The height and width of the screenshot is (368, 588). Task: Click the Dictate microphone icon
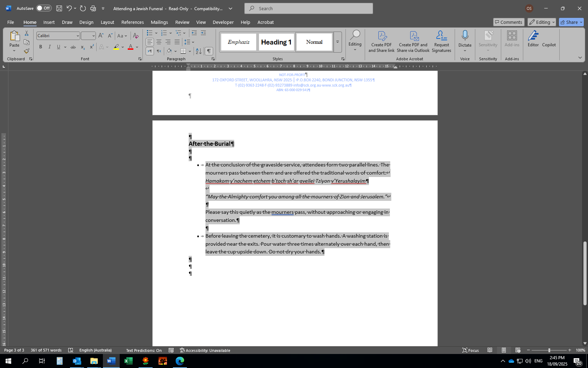coord(465,36)
